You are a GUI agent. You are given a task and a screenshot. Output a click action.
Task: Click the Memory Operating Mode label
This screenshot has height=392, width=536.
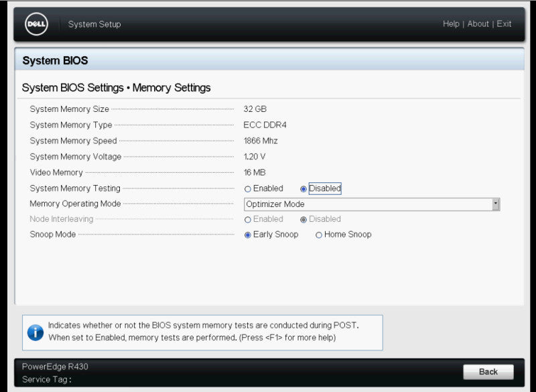click(x=75, y=204)
